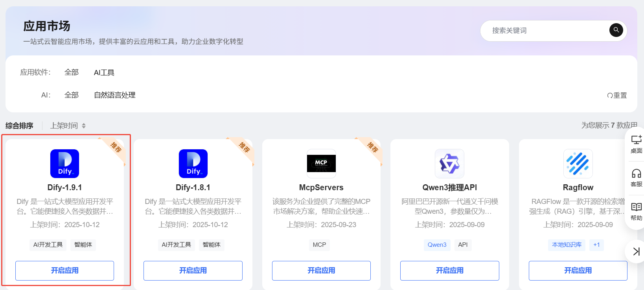644x290 pixels.
Task: Click the Qwen3 tag
Action: (x=437, y=245)
